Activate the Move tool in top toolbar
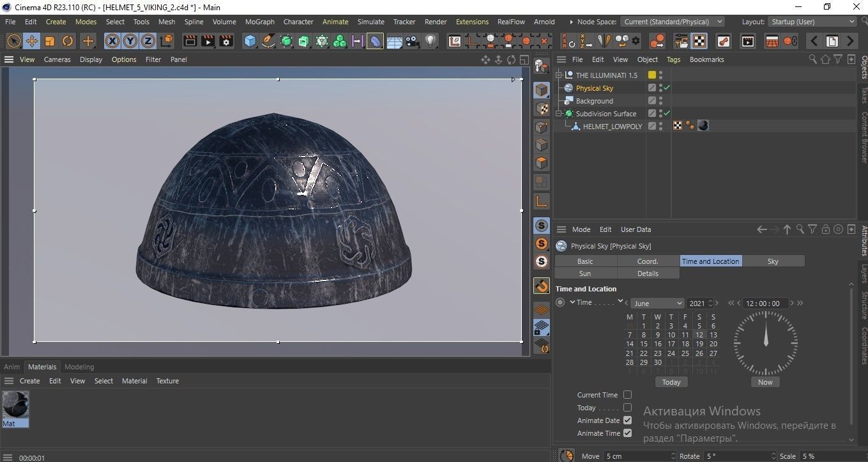Screen dimensions: 868x462 (x=31, y=41)
